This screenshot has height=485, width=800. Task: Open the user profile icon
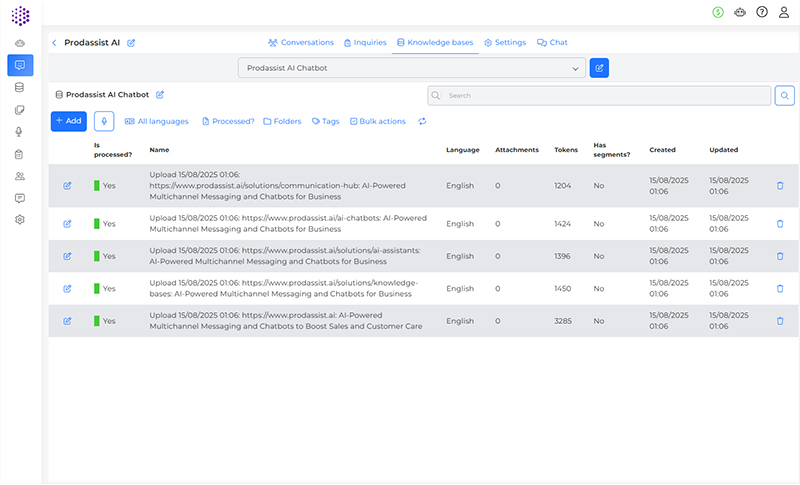(x=783, y=12)
